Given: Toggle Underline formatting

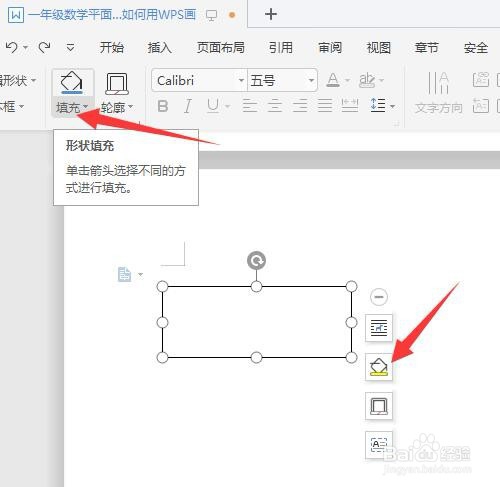Looking at the screenshot, I should tap(213, 106).
